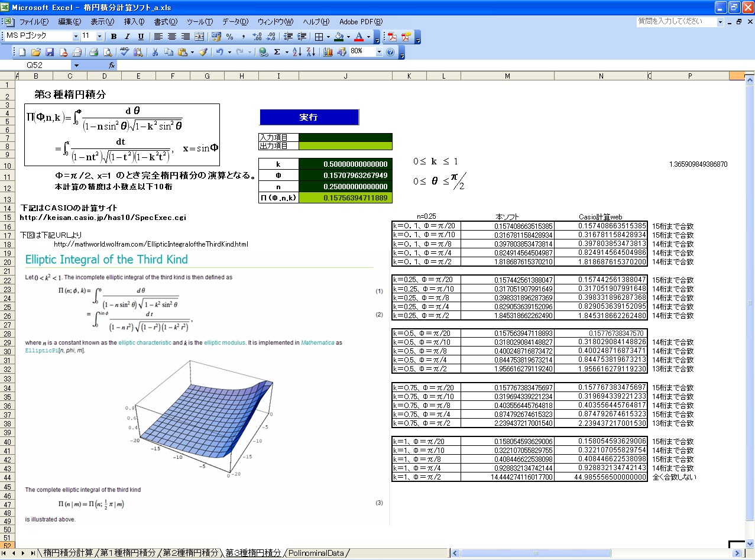755x560 pixels.
Task: Open the undo history dropdown arrow
Action: coord(229,52)
